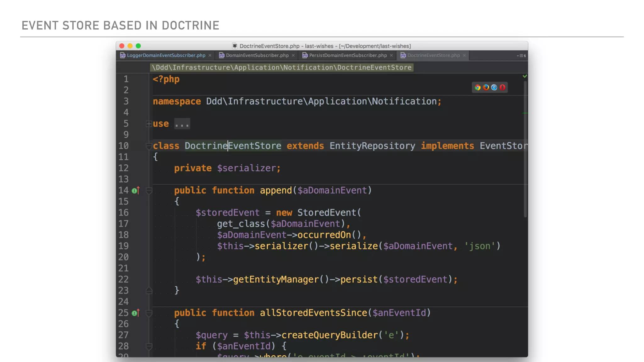This screenshot has height=362, width=644.
Task: Close the PersistDomainEventSubscriber.php tab
Action: [391, 55]
